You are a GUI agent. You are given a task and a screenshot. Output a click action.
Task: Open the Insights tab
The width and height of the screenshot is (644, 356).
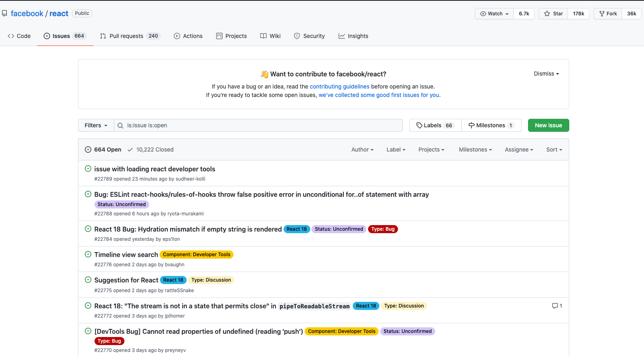[x=354, y=36]
